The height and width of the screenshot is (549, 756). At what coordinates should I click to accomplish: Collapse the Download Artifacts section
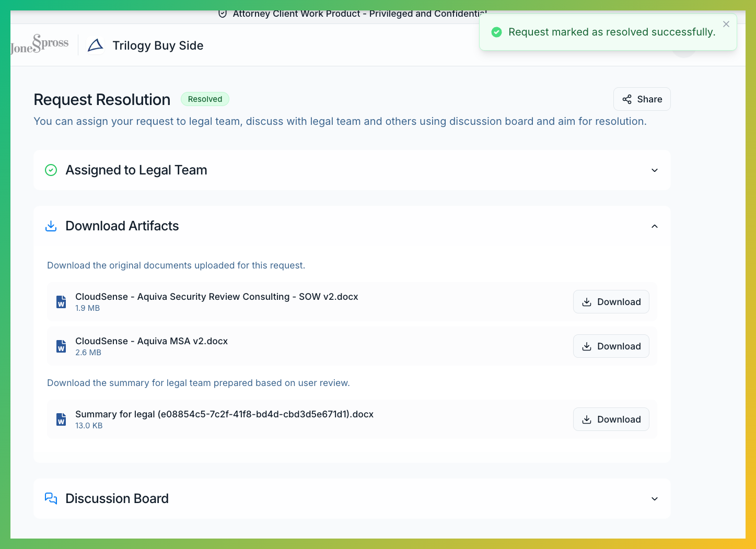[x=654, y=226]
